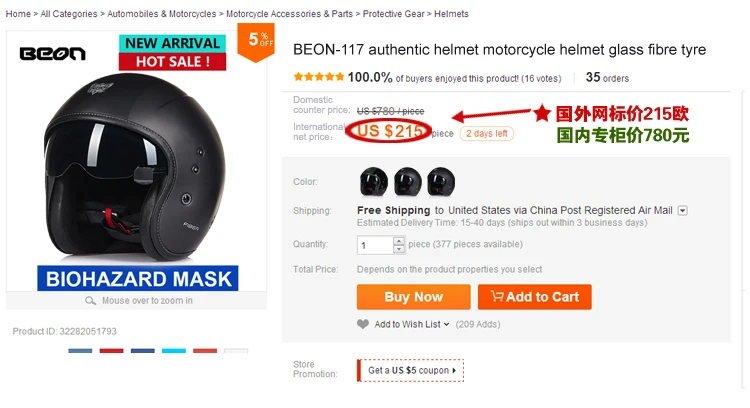Open the Helmets breadcrumb category
Image resolution: width=750 pixels, height=408 pixels.
coord(451,14)
